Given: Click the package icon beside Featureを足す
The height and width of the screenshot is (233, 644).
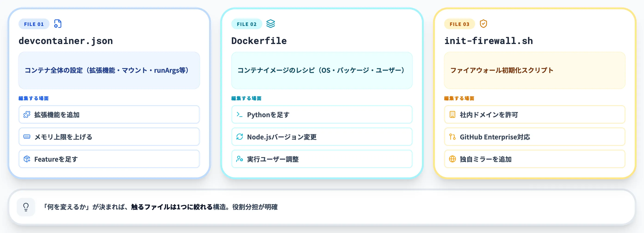Looking at the screenshot, I should click(27, 159).
